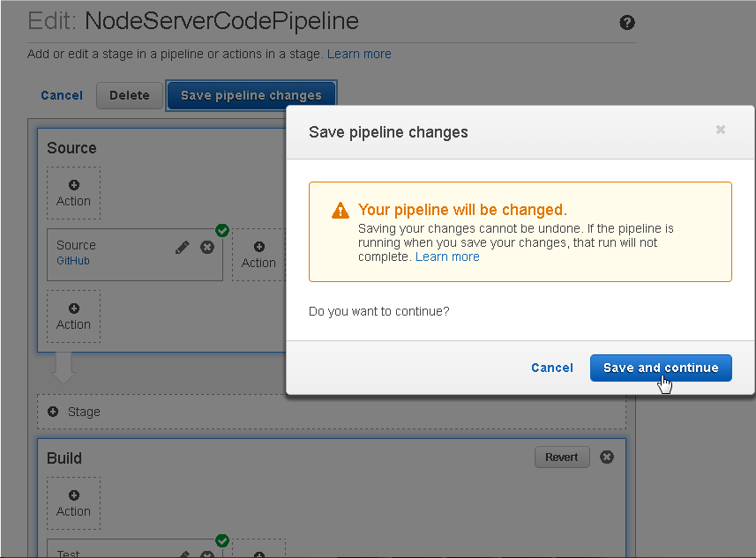The height and width of the screenshot is (558, 756).
Task: Close the Save pipeline changes dialog
Action: (x=721, y=130)
